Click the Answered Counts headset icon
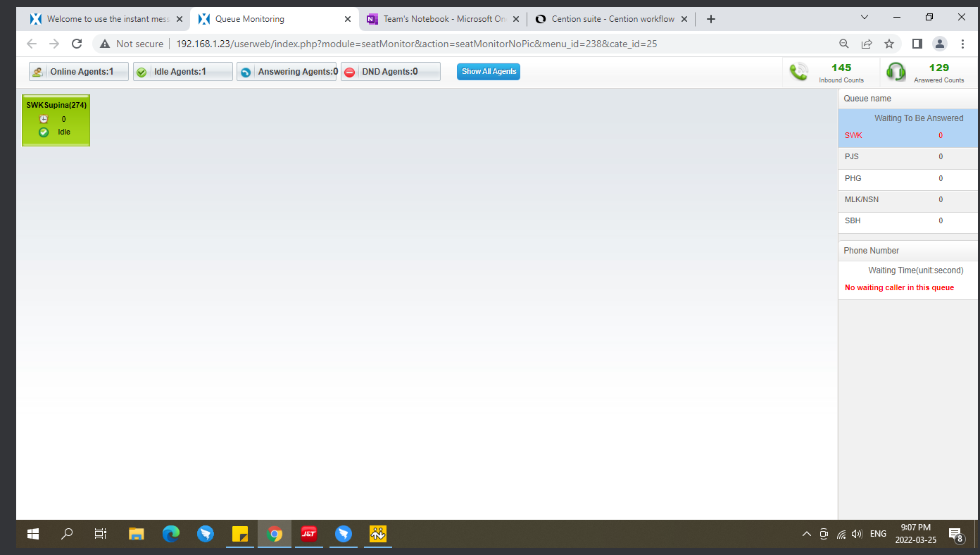Viewport: 980px width, 555px height. click(896, 72)
